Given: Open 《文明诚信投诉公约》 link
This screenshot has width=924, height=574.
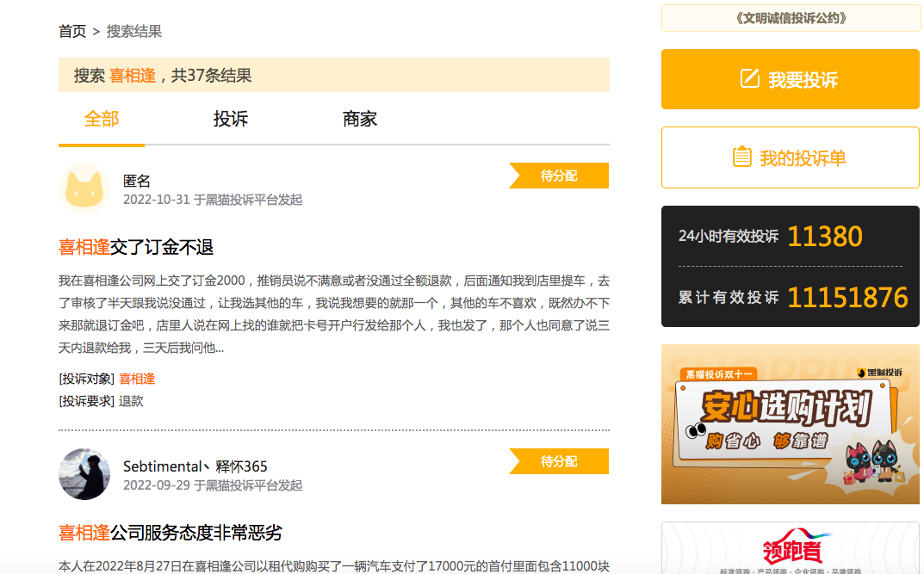Looking at the screenshot, I should coord(791,18).
